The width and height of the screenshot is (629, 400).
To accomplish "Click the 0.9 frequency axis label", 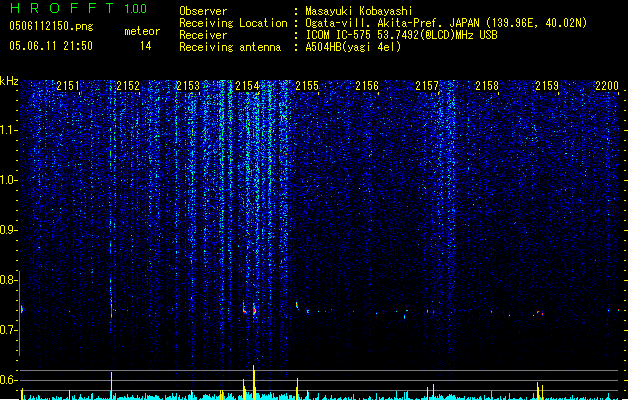I will coord(8,230).
